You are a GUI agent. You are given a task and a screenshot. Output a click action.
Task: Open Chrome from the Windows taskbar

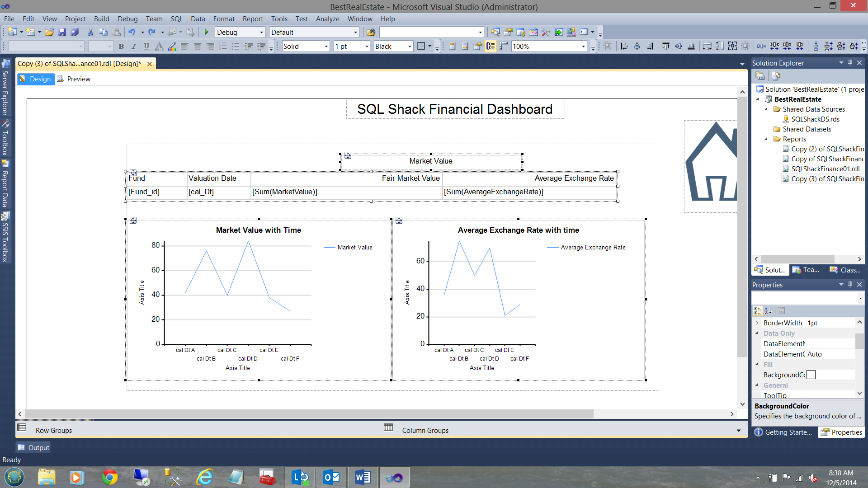109,477
